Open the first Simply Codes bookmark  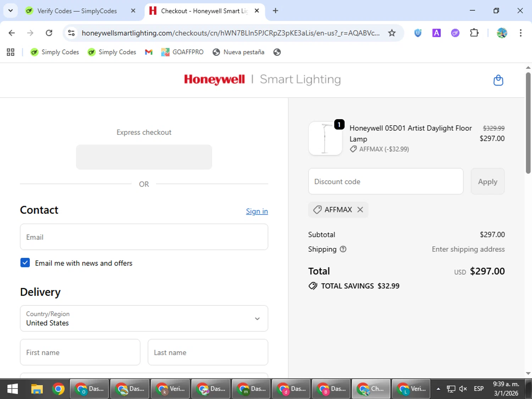pyautogui.click(x=55, y=52)
